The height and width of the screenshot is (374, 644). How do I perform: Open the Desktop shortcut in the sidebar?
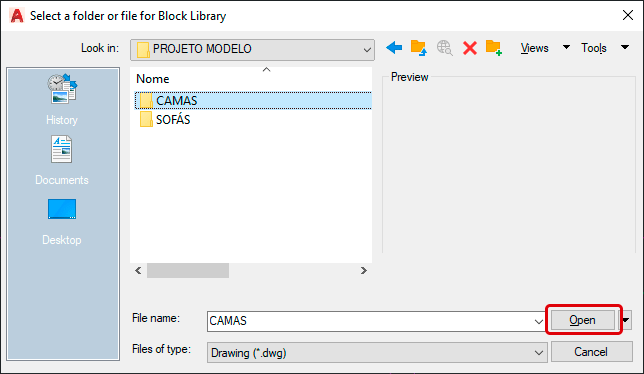click(x=62, y=222)
